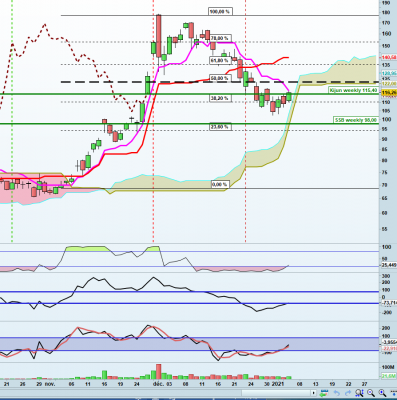Screen dimensions: 397x400
Task: Select the 23,60 % Fibonacci label
Action: click(220, 127)
